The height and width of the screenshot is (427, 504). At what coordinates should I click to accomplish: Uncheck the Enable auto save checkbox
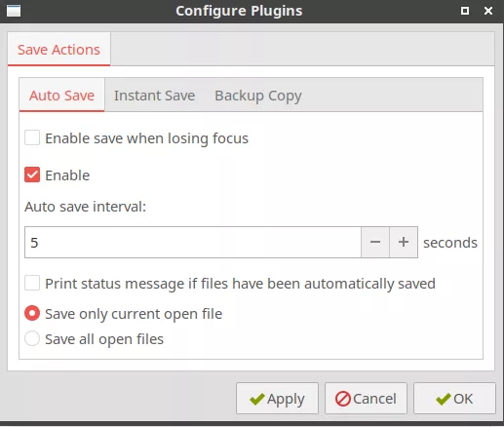[x=32, y=175]
